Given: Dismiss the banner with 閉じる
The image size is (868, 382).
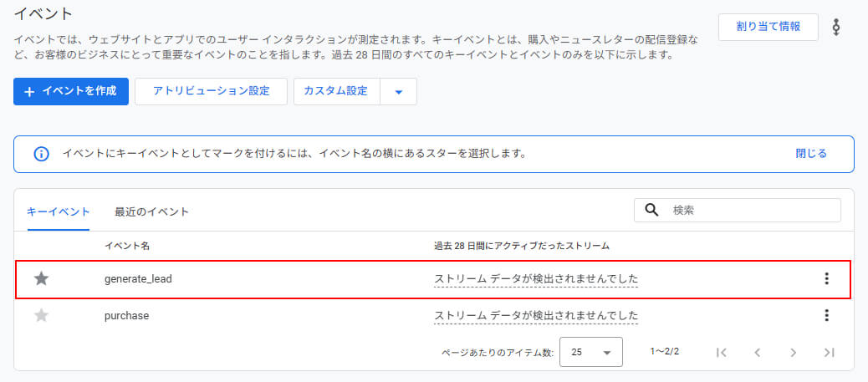Looking at the screenshot, I should [x=811, y=154].
